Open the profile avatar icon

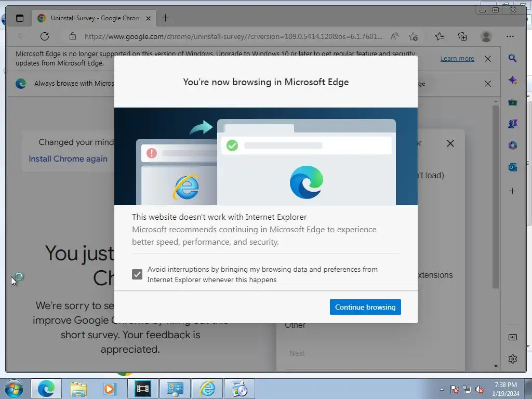pyautogui.click(x=486, y=36)
